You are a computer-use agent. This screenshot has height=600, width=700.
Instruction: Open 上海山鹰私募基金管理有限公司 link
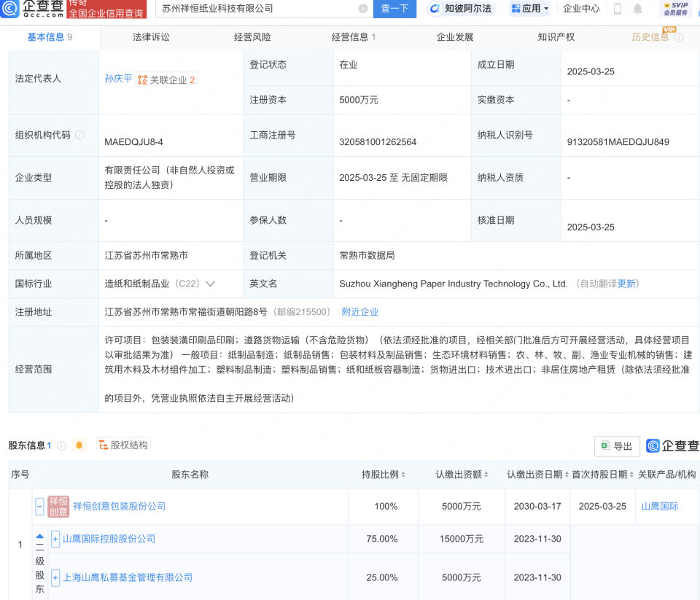[x=128, y=577]
